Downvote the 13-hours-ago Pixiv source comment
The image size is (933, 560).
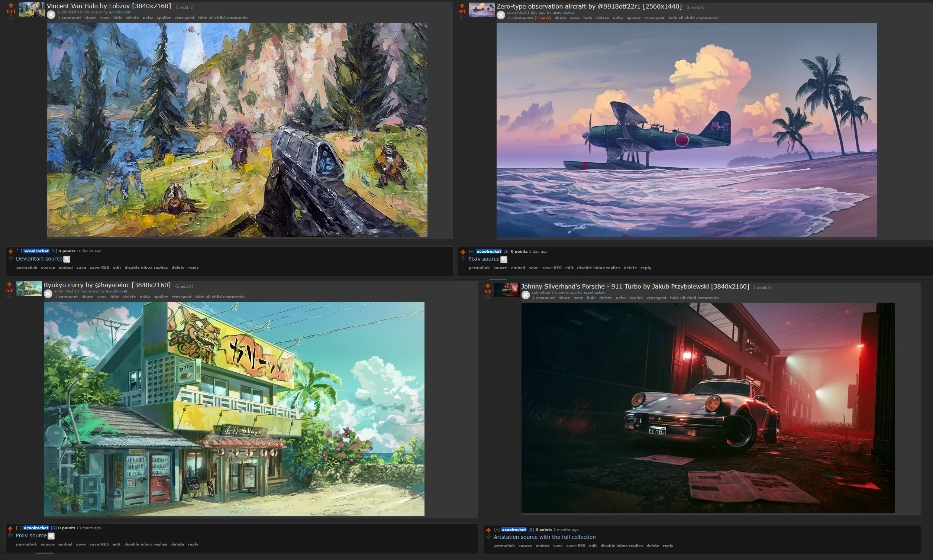[x=10, y=535]
